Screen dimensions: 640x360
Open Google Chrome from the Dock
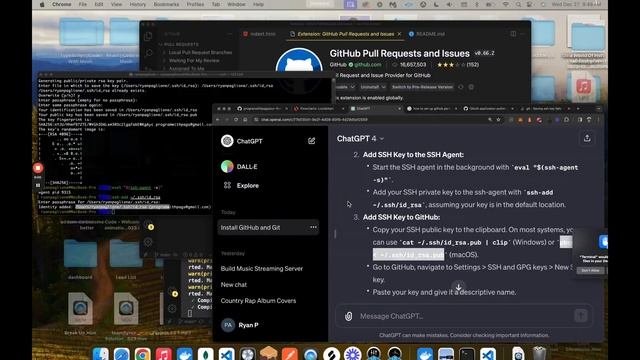tap(142, 354)
